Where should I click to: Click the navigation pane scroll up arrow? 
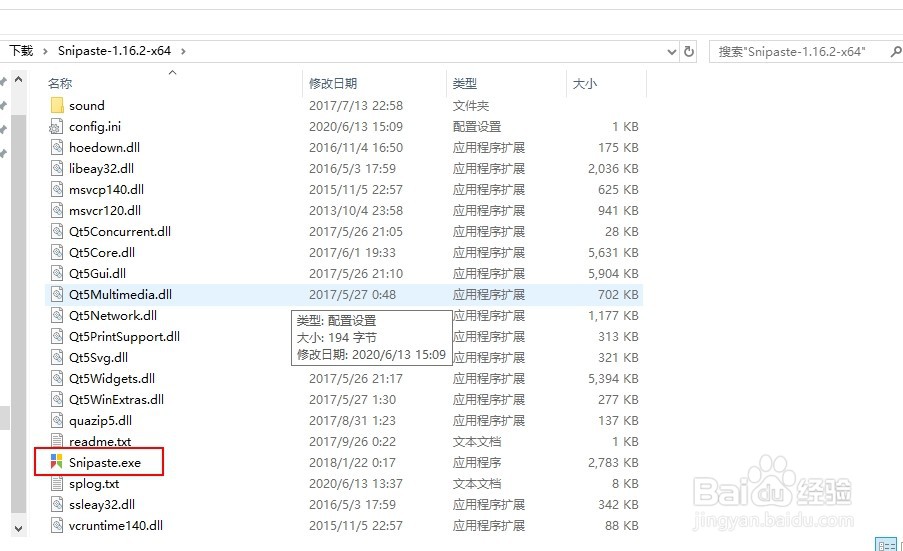click(x=18, y=79)
